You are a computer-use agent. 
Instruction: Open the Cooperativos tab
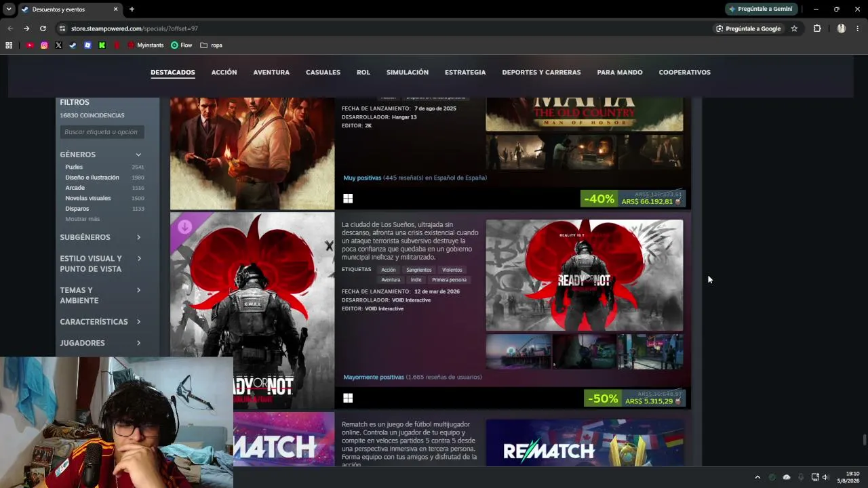pyautogui.click(x=685, y=73)
